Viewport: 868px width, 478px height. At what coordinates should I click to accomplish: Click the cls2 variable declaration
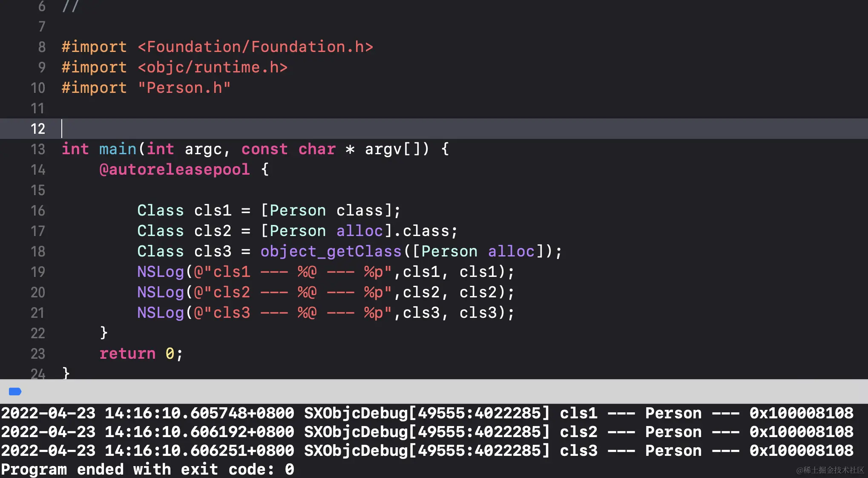coord(213,231)
